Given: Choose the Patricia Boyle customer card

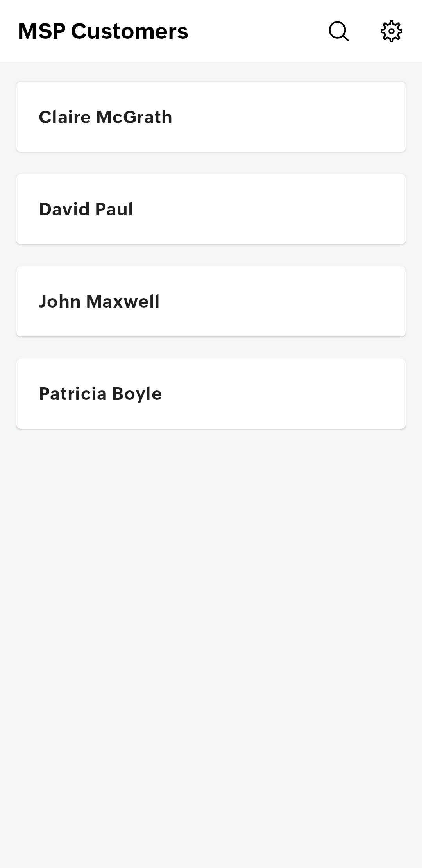Looking at the screenshot, I should coord(211,394).
